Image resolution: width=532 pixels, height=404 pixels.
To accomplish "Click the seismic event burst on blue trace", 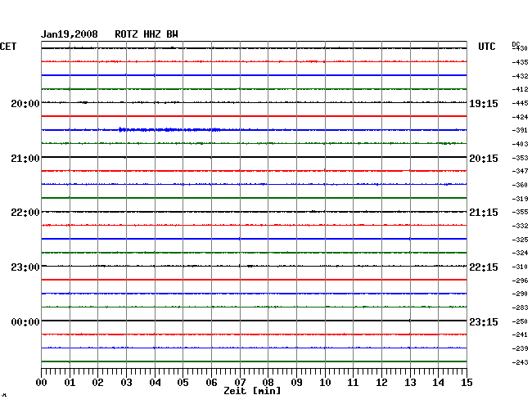I will [x=169, y=129].
